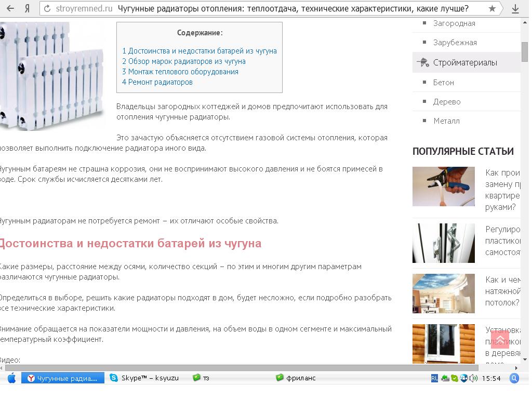Screen dimensions: 532x399
Task: Open the Yandex home button
Action: 28,8
